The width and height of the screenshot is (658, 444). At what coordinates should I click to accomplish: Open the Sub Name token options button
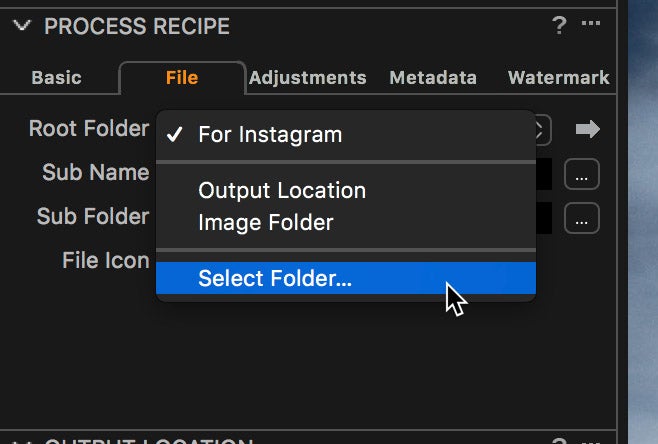coord(582,174)
